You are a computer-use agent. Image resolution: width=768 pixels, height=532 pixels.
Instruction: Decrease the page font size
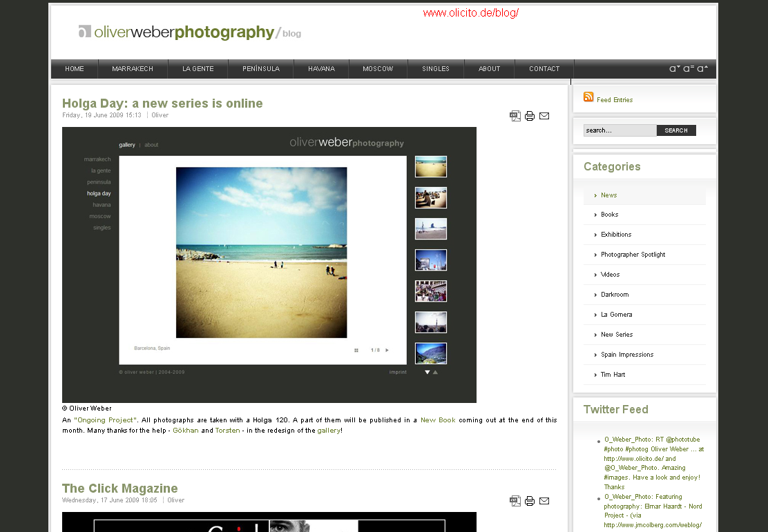pos(675,68)
